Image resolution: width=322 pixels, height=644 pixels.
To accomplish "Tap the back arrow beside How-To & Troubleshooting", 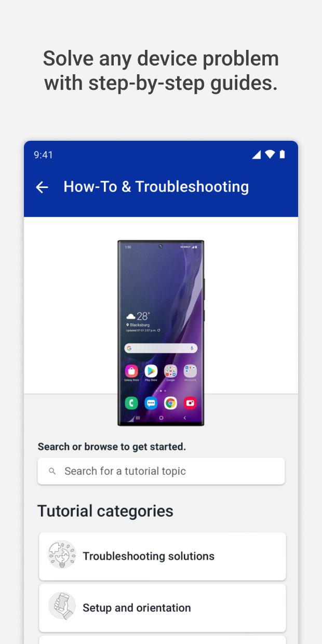I will pos(42,187).
